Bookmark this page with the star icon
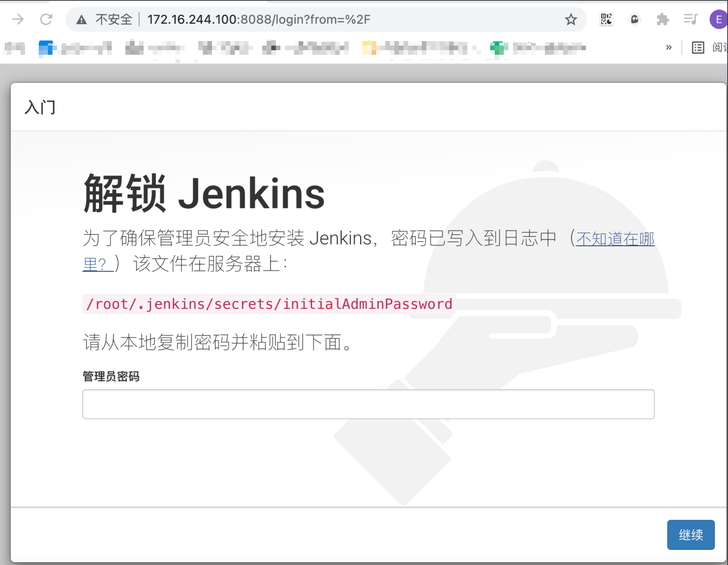 (x=571, y=19)
